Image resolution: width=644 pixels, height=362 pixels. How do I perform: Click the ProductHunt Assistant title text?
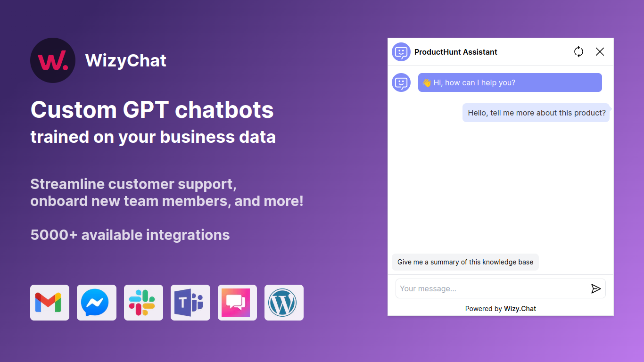[455, 52]
